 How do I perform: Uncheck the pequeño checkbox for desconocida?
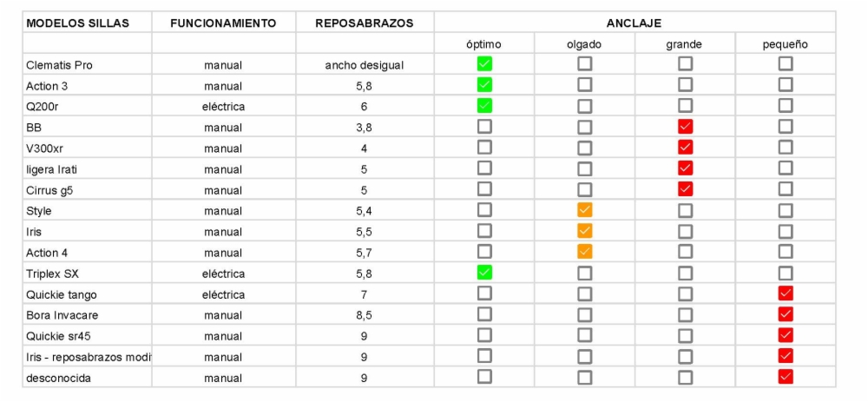click(x=786, y=377)
